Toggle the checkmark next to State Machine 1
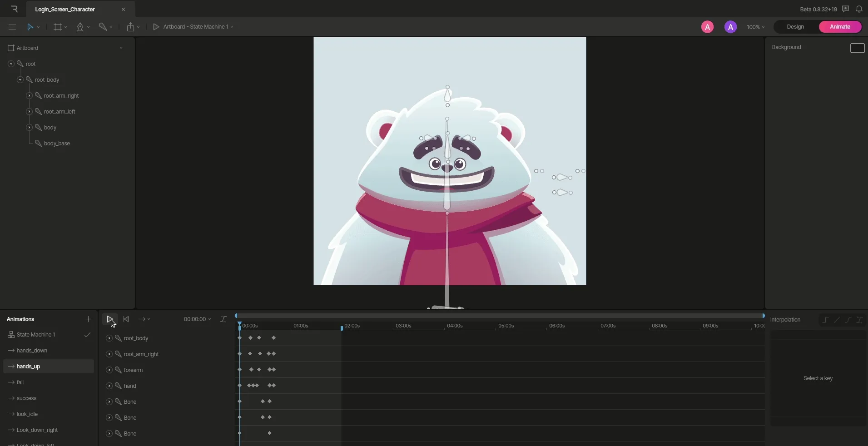Image resolution: width=868 pixels, height=446 pixels. [87, 335]
